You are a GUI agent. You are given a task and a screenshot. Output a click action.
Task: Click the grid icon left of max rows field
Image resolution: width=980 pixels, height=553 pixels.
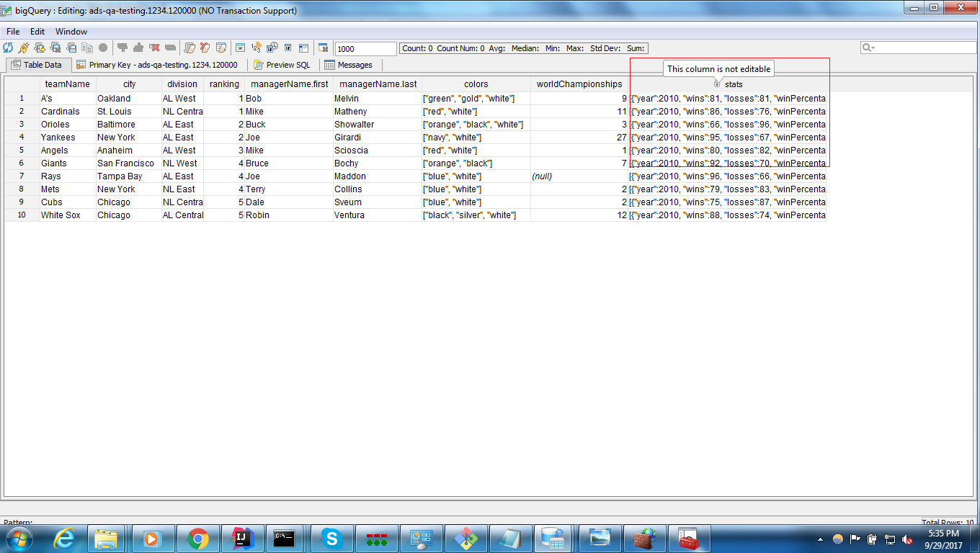(324, 48)
